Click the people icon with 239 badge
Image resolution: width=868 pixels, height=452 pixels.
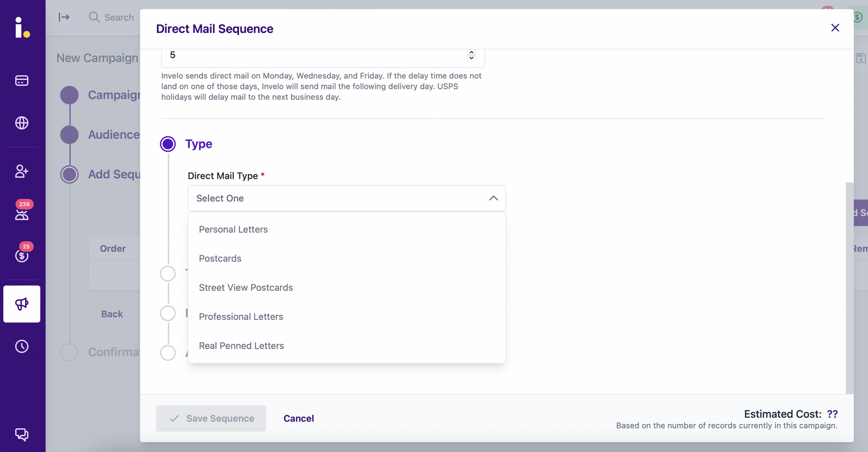point(22,214)
